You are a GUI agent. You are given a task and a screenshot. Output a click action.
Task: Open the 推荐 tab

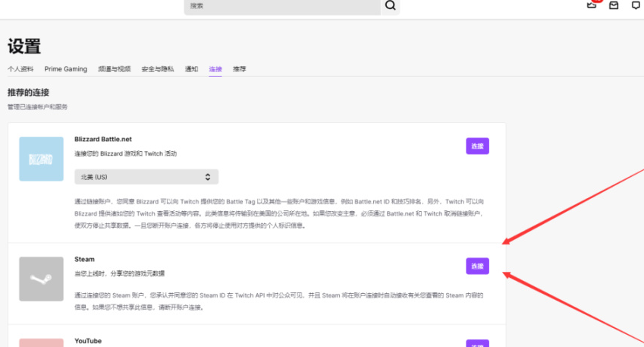pos(240,68)
